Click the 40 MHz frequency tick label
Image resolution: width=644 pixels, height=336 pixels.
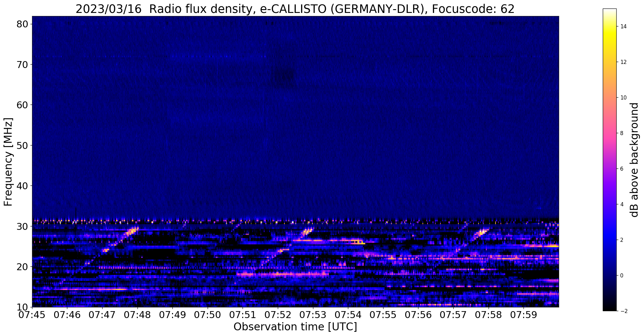click(23, 186)
